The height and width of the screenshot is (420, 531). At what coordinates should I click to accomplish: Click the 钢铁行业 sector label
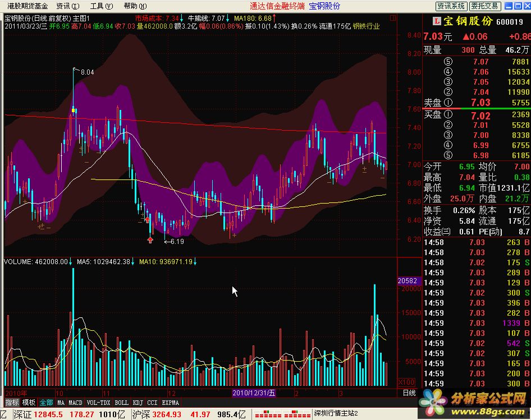click(366, 26)
